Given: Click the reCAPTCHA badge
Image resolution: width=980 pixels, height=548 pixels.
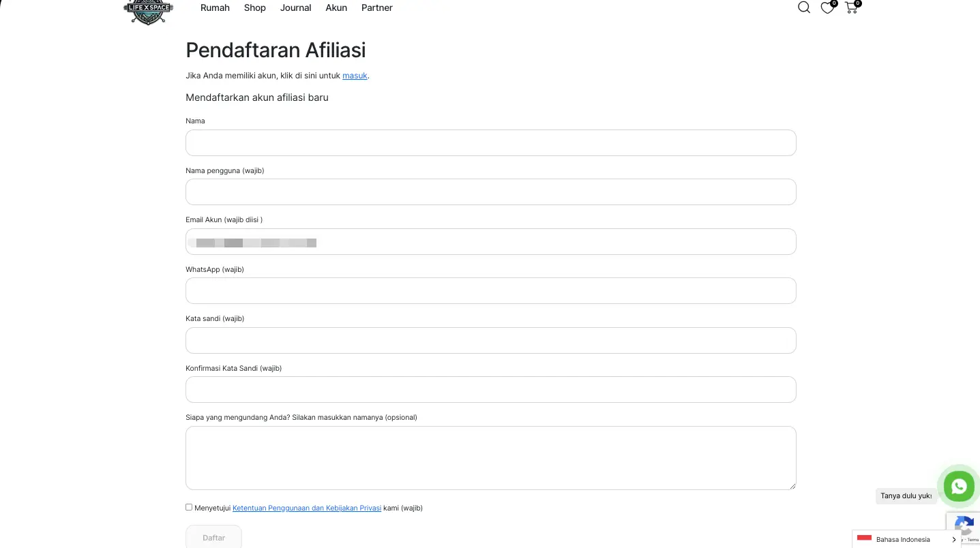Looking at the screenshot, I should (963, 530).
